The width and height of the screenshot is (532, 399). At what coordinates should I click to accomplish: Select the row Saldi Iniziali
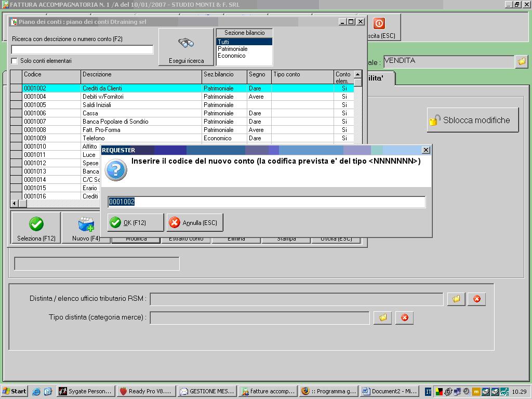(x=188, y=105)
